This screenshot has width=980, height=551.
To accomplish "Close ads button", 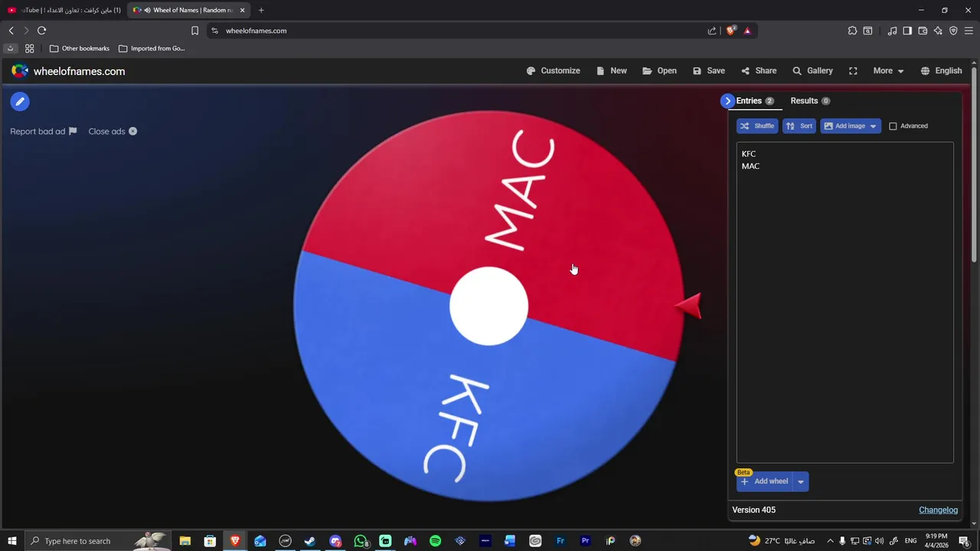I will (113, 132).
